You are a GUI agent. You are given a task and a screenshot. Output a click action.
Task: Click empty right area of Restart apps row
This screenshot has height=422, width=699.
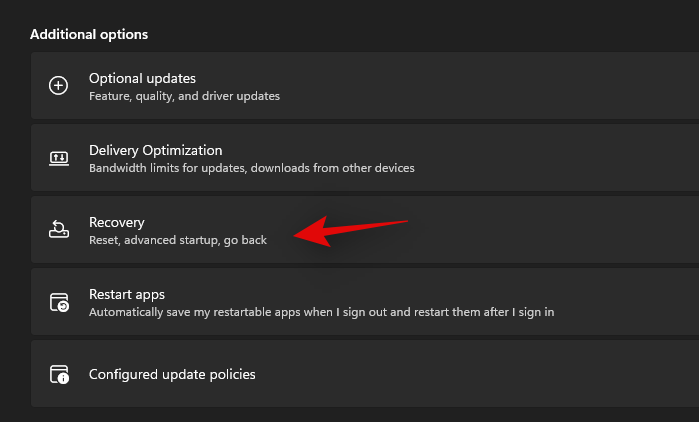pyautogui.click(x=630, y=302)
